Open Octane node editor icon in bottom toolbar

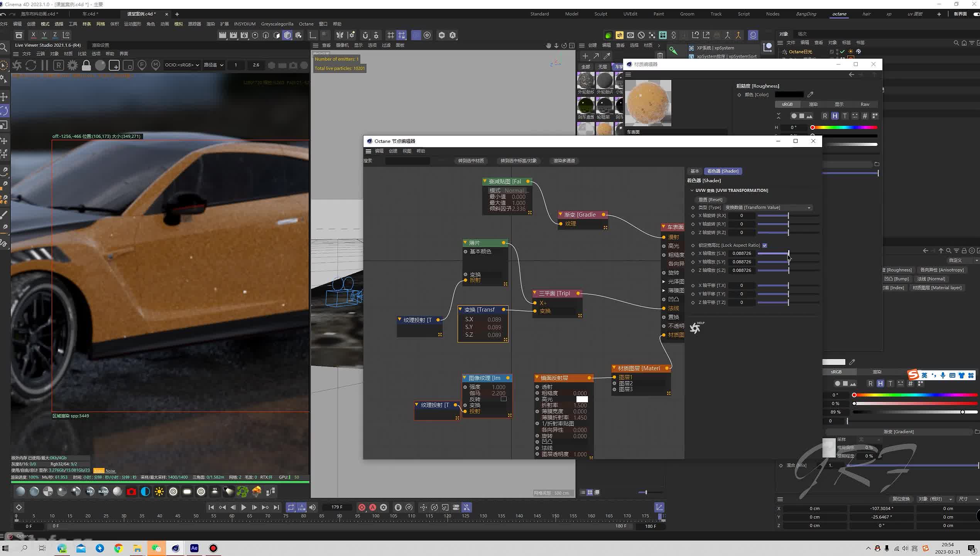pos(270,492)
